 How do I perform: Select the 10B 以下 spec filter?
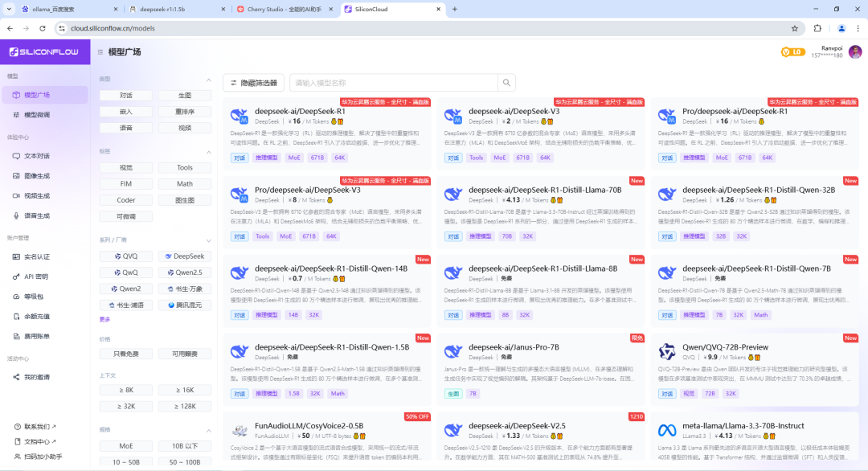tap(185, 446)
